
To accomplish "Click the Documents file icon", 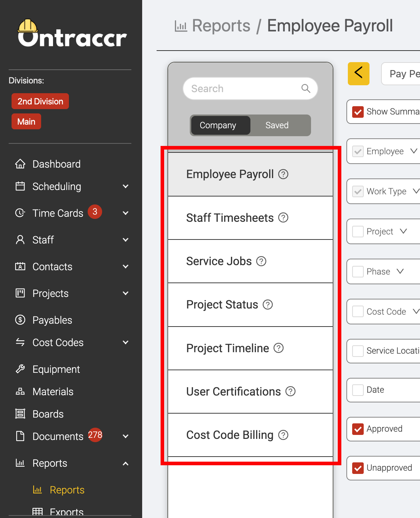I will (x=20, y=436).
